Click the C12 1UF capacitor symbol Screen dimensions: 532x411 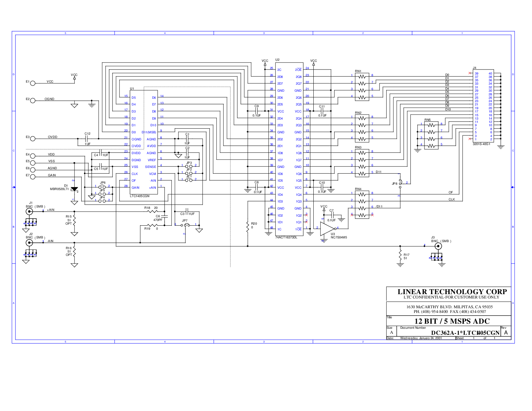[87, 139]
